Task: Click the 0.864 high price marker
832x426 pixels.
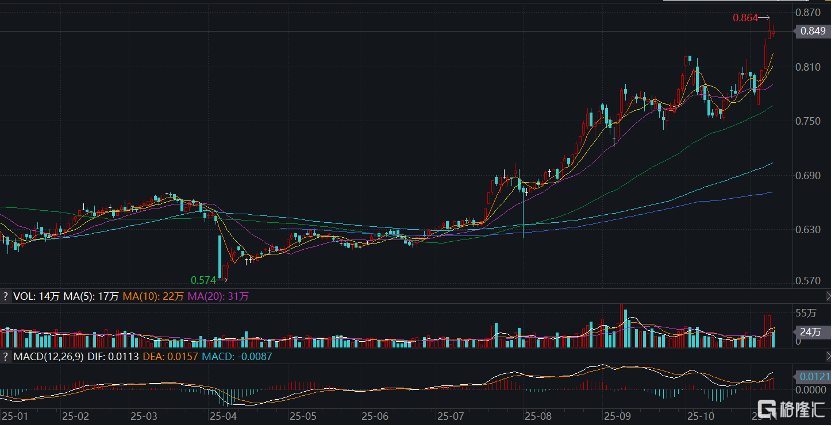Action: pyautogui.click(x=745, y=18)
